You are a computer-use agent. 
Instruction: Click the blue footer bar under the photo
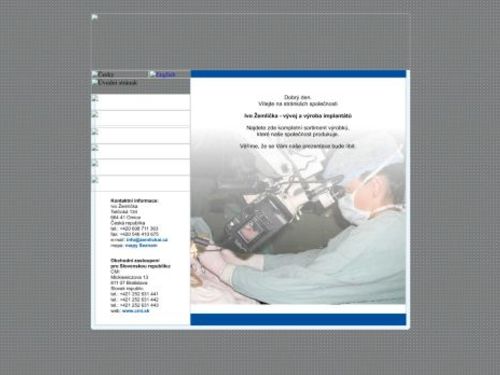[298, 319]
